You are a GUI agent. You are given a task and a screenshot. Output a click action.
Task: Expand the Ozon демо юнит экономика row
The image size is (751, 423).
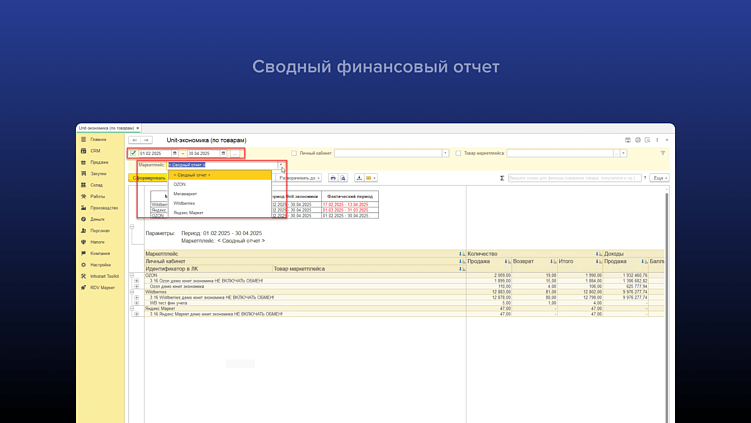tap(137, 286)
